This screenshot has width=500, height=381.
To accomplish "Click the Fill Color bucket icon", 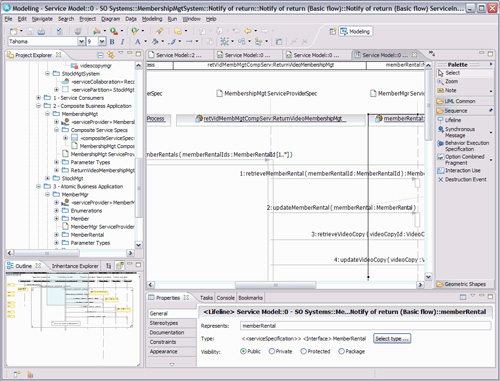I will (x=155, y=42).
